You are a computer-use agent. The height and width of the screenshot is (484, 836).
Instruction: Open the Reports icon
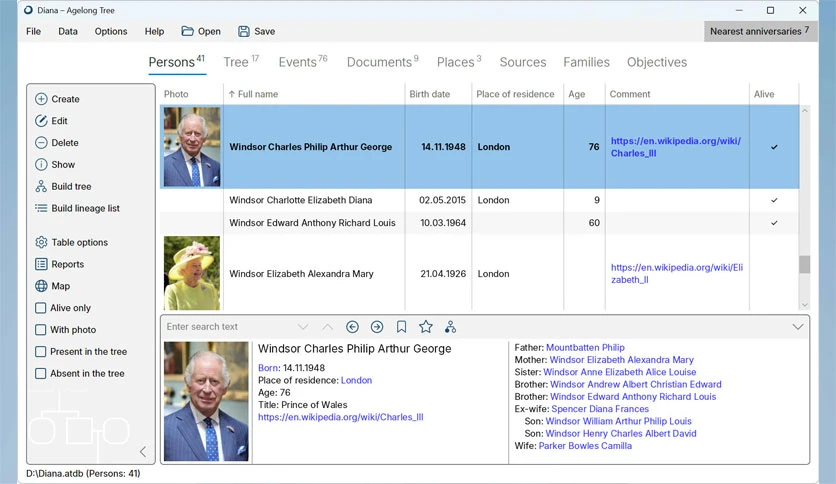point(41,264)
